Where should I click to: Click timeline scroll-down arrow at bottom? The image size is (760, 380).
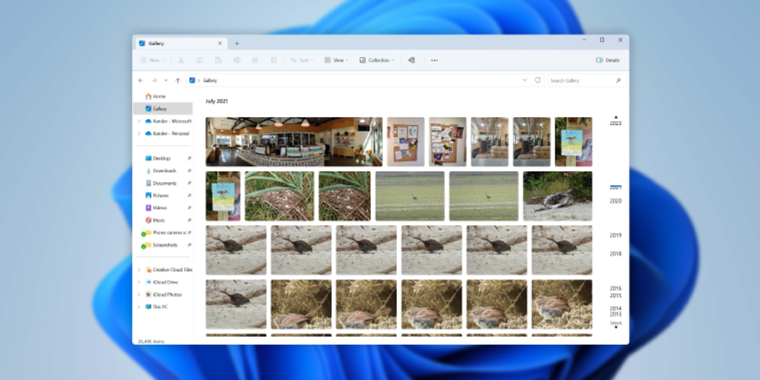tap(616, 328)
